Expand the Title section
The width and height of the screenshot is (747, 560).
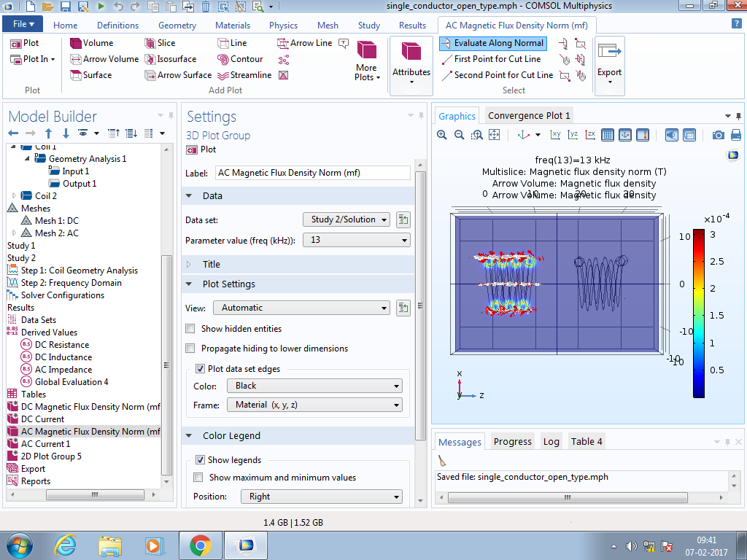click(189, 264)
